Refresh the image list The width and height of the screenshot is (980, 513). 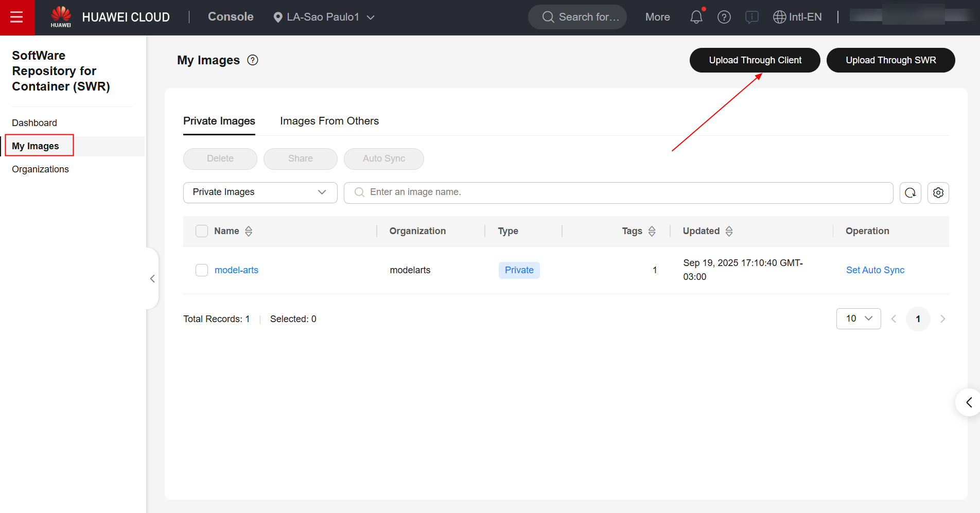click(910, 193)
